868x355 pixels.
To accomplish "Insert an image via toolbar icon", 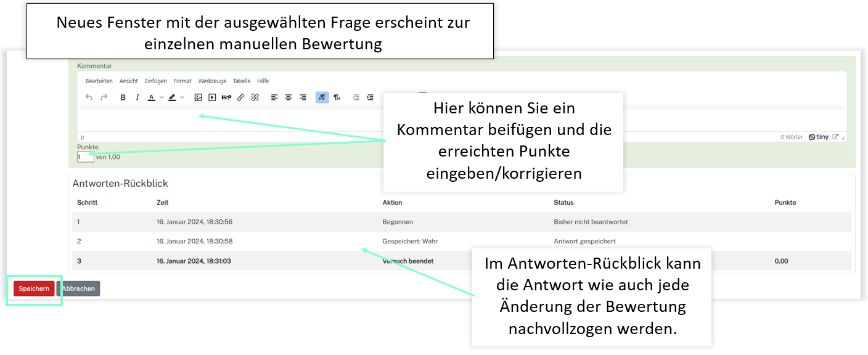I will tap(198, 97).
